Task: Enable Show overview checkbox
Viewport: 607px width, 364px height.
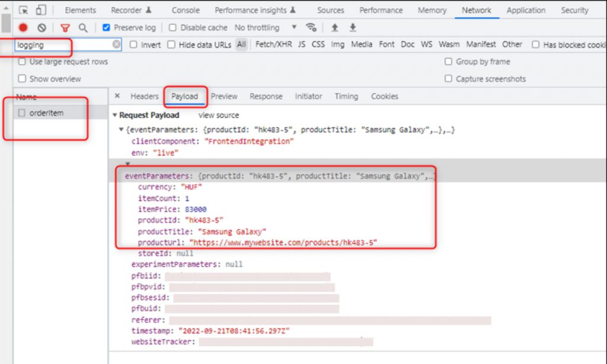Action: (22, 79)
